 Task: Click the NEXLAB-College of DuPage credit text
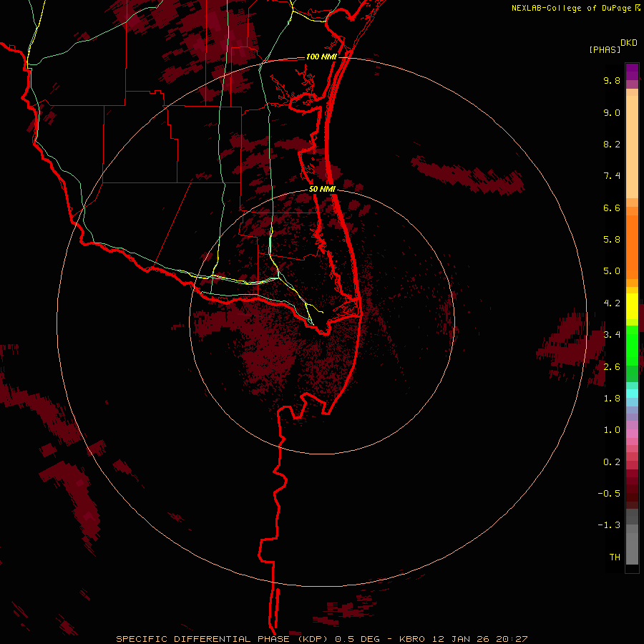click(x=571, y=8)
